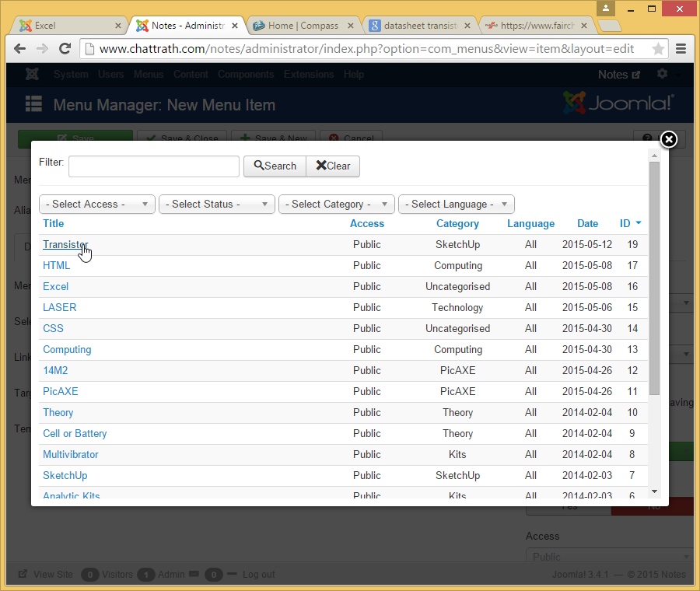
Task: Expand the Select Language dropdown
Action: (x=457, y=204)
